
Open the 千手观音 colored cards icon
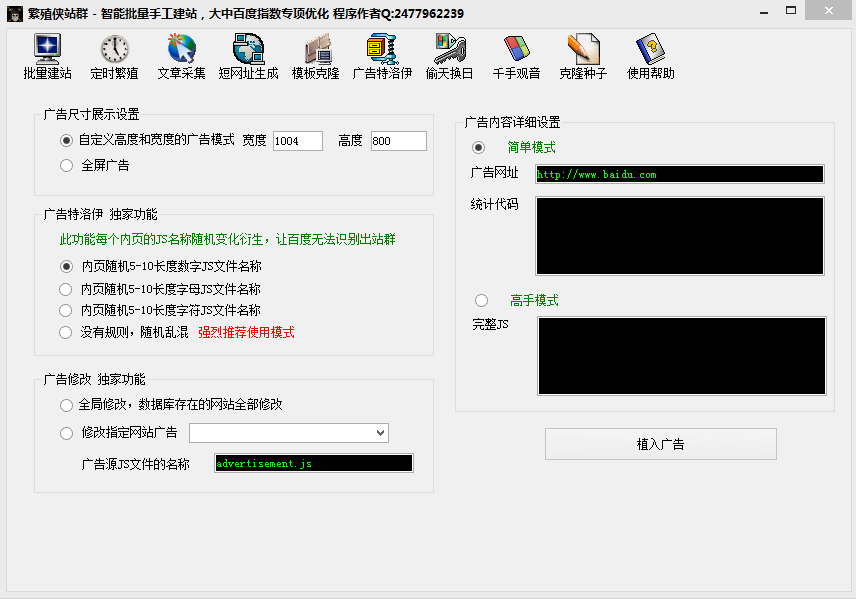click(516, 49)
